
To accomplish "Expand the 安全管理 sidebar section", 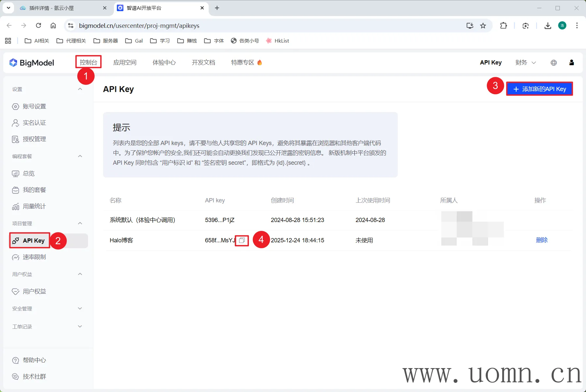I will [80, 308].
